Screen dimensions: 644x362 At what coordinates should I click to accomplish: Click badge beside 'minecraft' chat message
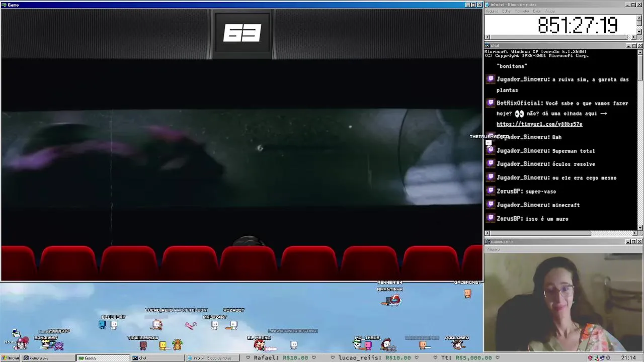coord(491,205)
